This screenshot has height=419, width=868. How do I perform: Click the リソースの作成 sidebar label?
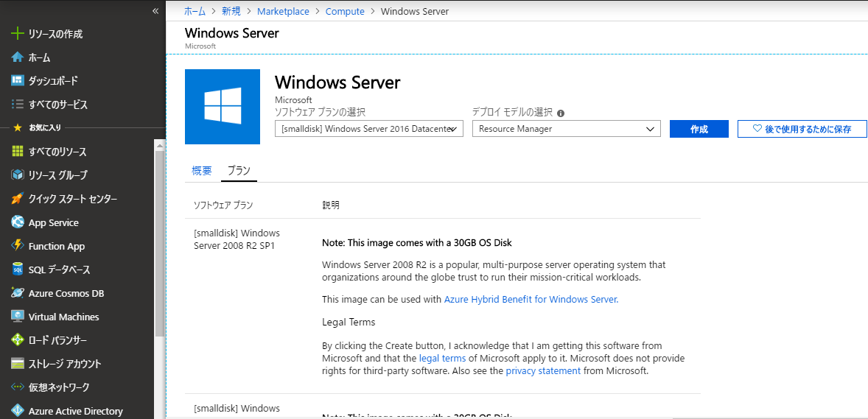pyautogui.click(x=56, y=34)
